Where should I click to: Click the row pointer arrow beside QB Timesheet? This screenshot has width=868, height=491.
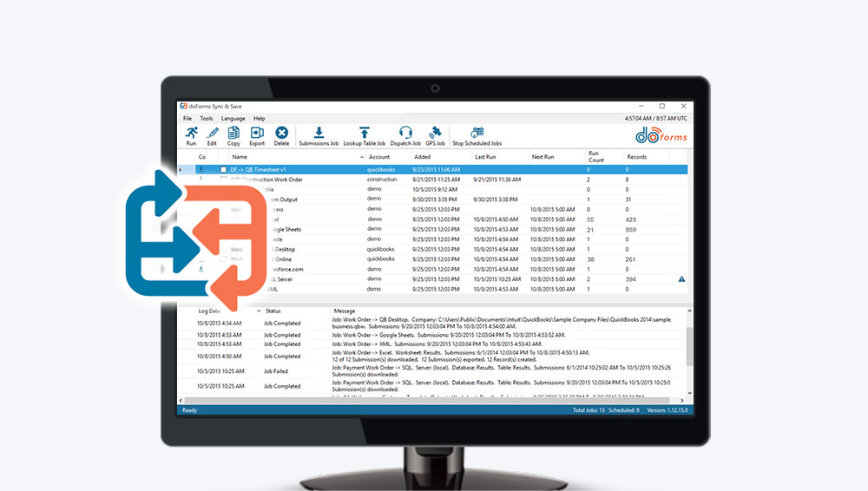(x=181, y=169)
